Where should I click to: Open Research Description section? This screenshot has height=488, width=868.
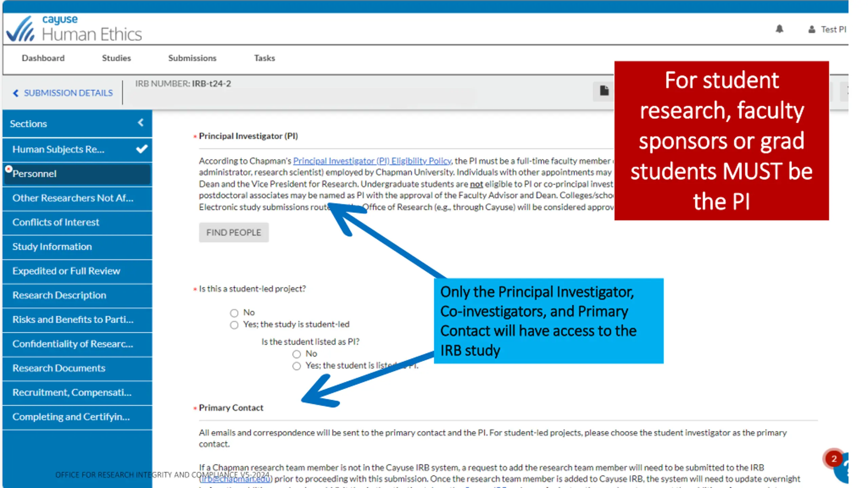tap(77, 295)
